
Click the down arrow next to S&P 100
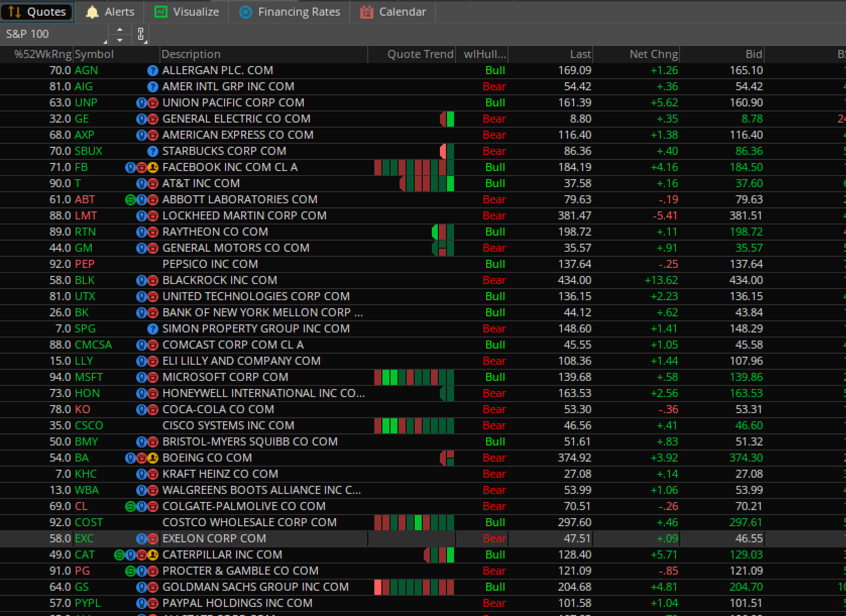point(120,39)
